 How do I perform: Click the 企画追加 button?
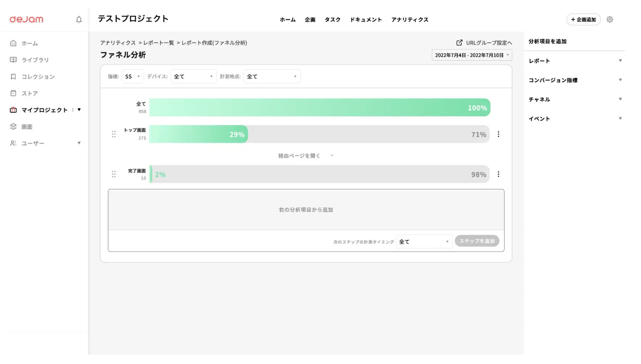point(583,19)
